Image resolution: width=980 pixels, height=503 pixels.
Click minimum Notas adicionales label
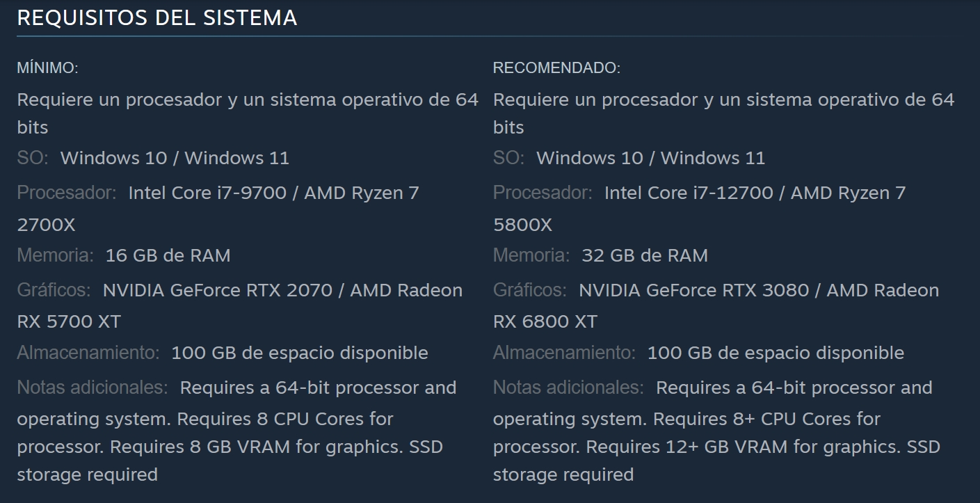point(93,388)
